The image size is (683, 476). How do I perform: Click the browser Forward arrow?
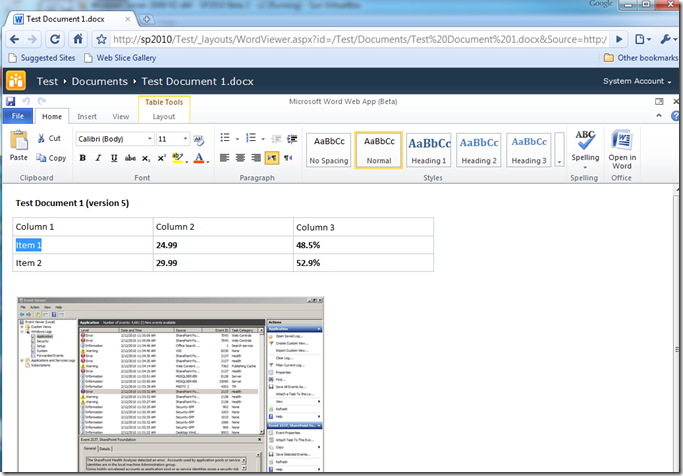32,40
